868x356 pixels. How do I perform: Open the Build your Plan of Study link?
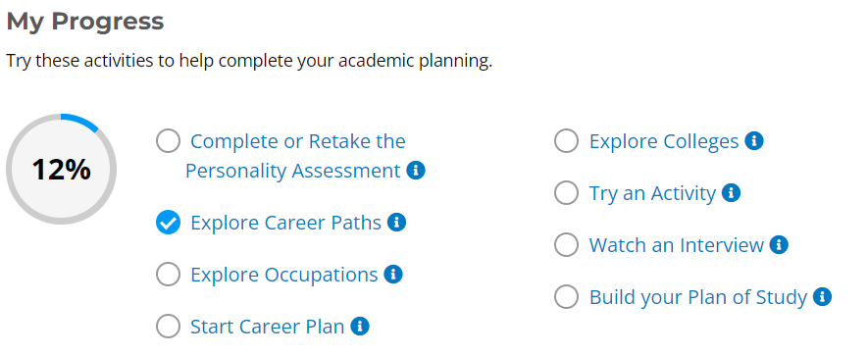click(698, 297)
